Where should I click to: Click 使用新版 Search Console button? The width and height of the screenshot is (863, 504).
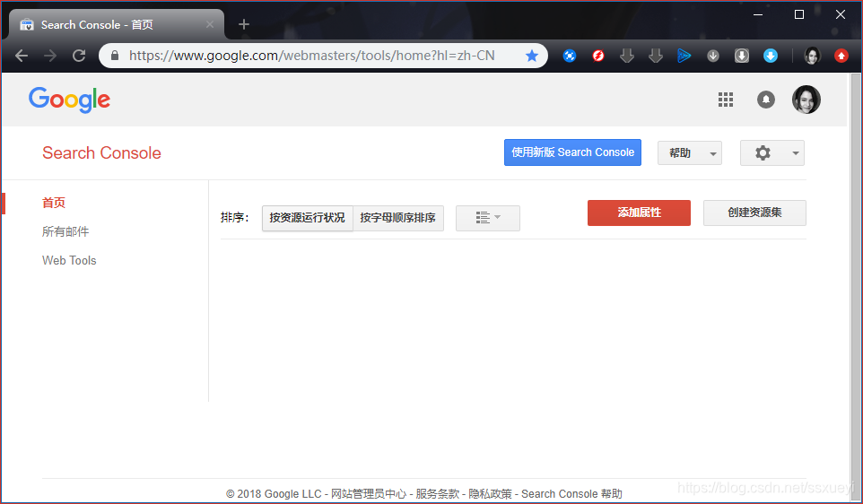pos(572,152)
